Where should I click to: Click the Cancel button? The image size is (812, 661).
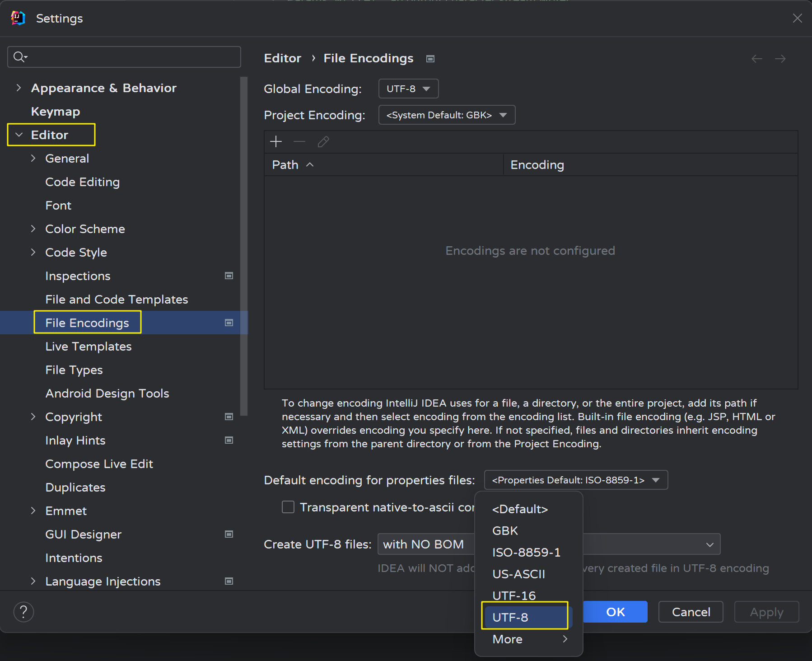click(x=691, y=612)
